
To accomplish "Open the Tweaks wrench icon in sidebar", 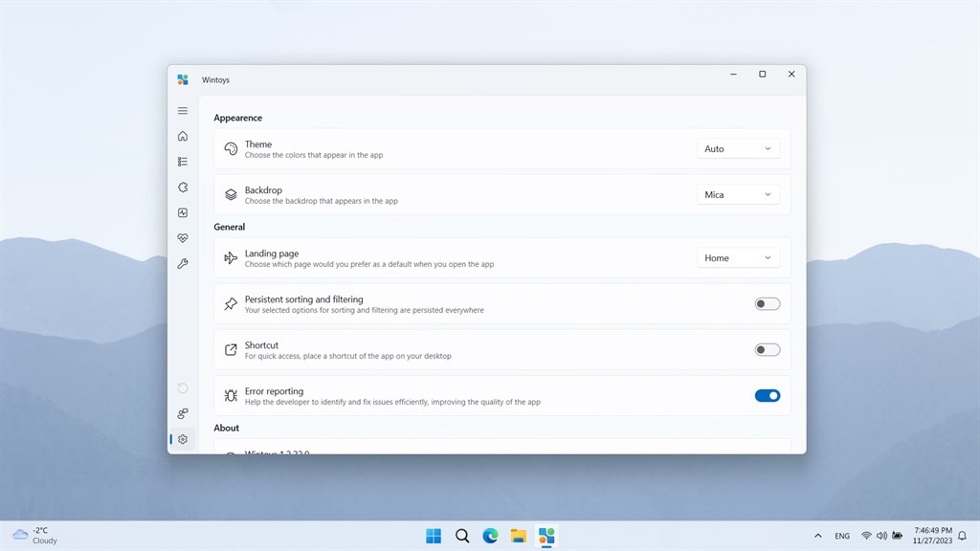I will click(183, 264).
